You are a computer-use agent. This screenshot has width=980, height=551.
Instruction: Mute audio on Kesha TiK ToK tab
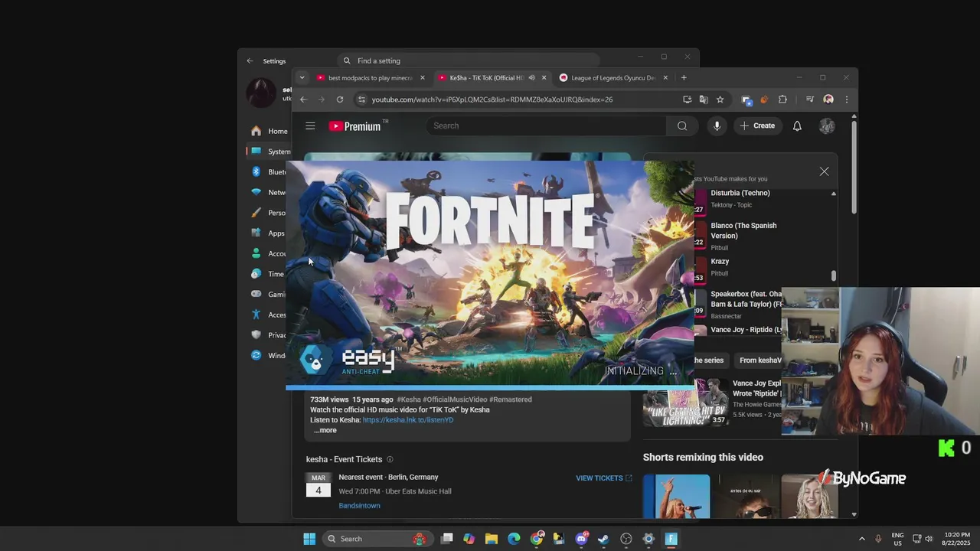coord(531,77)
